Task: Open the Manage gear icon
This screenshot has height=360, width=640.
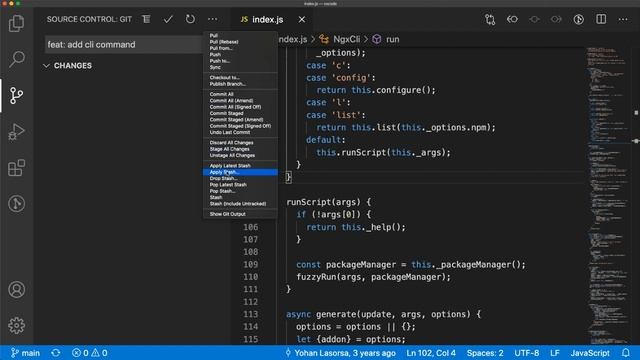Action: (16, 325)
